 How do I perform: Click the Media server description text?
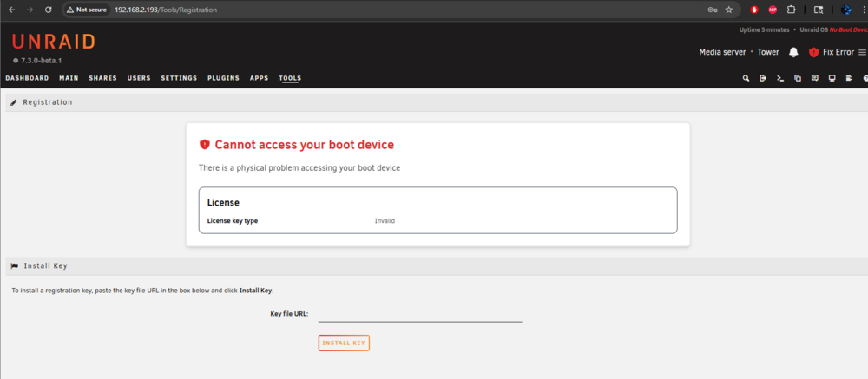coord(722,52)
